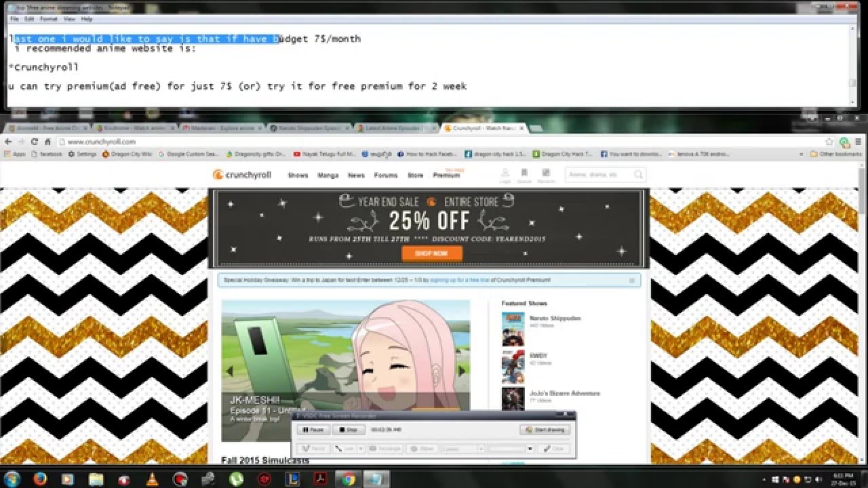Open signing up for free trial link
Screen dimensions: 868x488
pos(460,280)
